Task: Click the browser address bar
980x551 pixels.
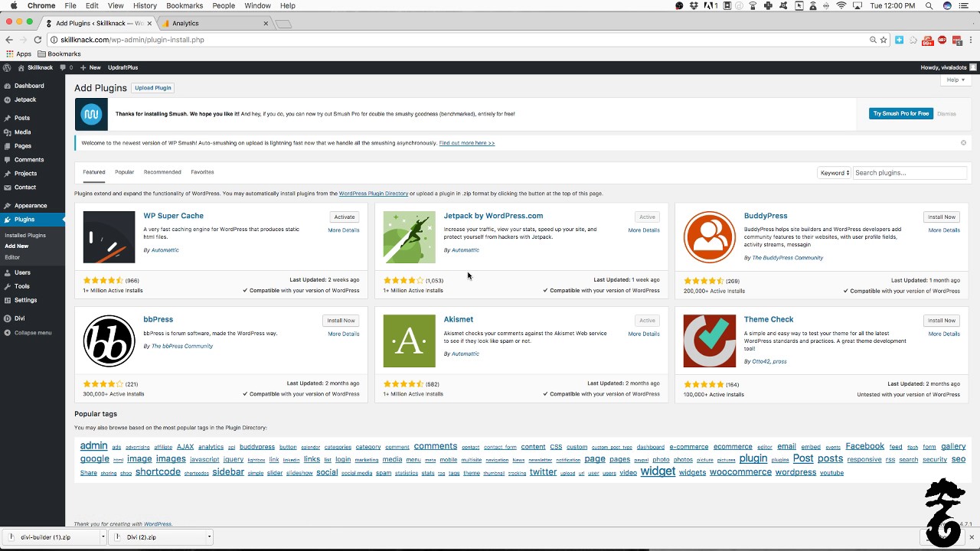Action: coord(459,40)
